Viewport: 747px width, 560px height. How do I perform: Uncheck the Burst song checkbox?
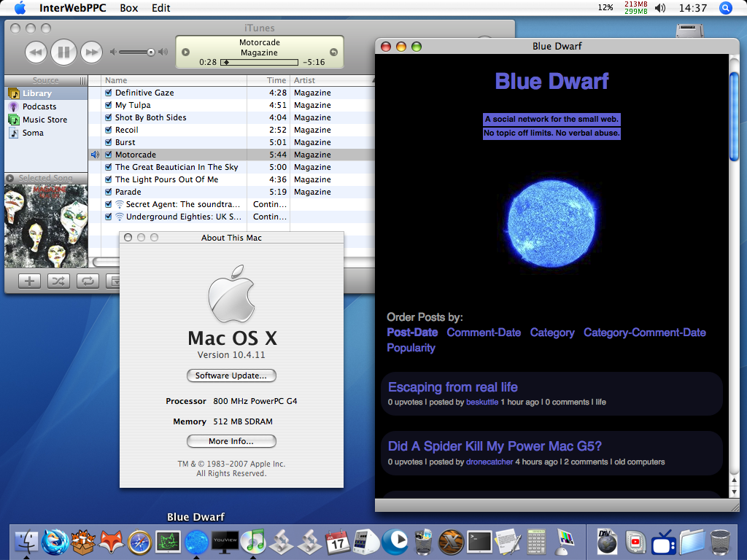(x=109, y=142)
